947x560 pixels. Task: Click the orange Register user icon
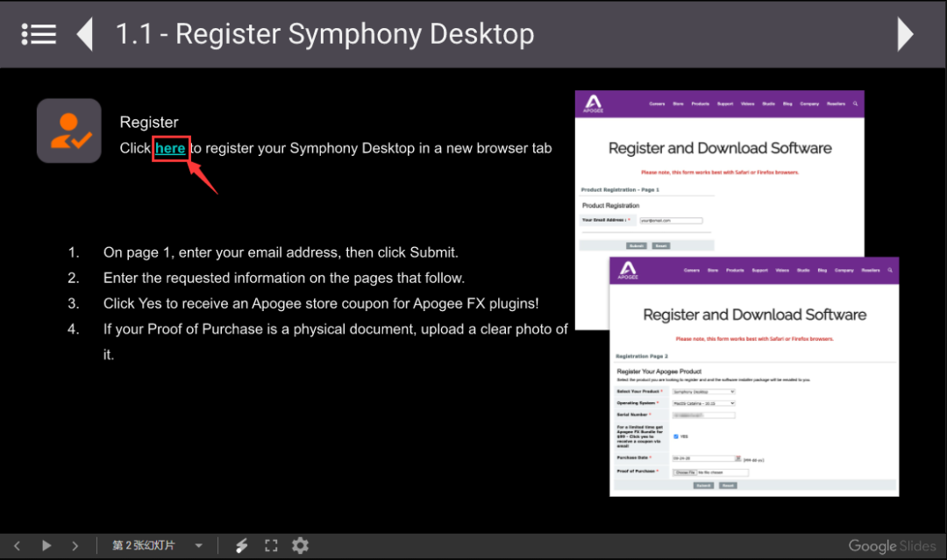click(69, 131)
